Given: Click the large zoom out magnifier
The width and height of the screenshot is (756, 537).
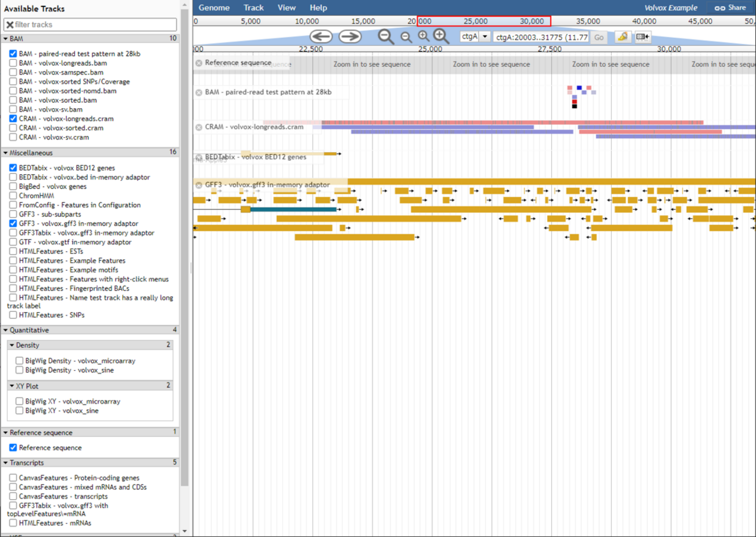Looking at the screenshot, I should coord(386,37).
